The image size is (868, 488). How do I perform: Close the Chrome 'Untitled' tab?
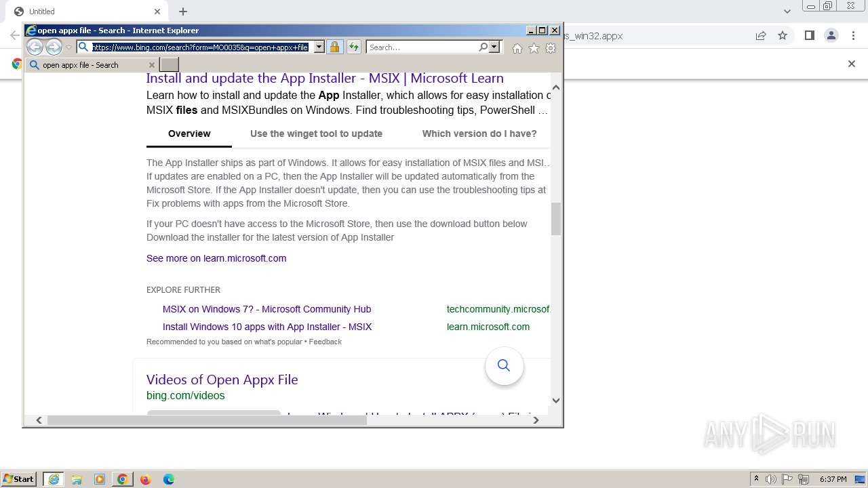tap(157, 12)
